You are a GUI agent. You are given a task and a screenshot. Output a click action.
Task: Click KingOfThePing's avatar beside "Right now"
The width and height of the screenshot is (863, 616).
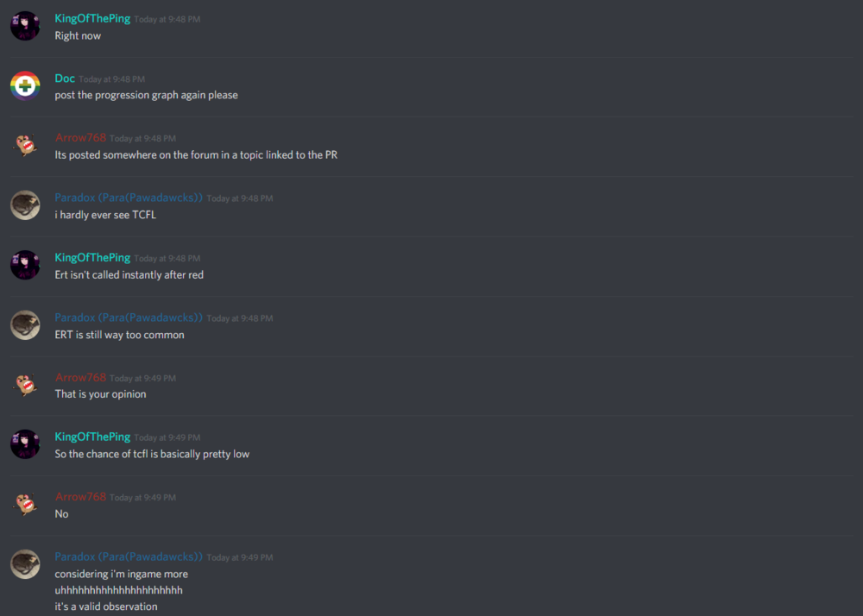[x=25, y=26]
